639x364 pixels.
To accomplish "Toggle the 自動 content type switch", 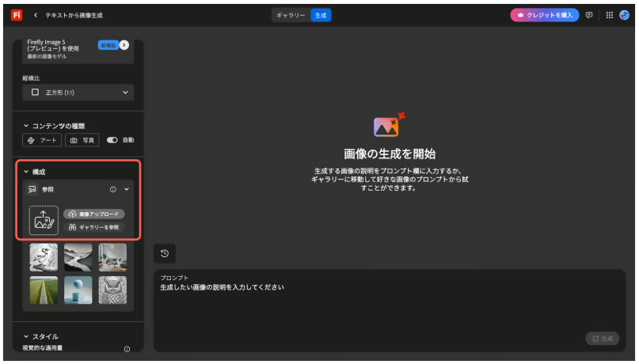I will (112, 140).
